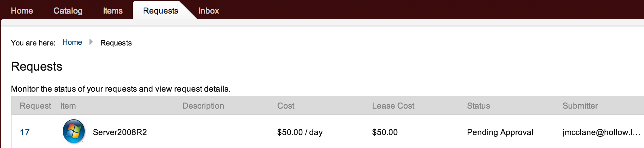Switch to the Catalog tab
The width and height of the screenshot is (644, 148).
point(68,11)
